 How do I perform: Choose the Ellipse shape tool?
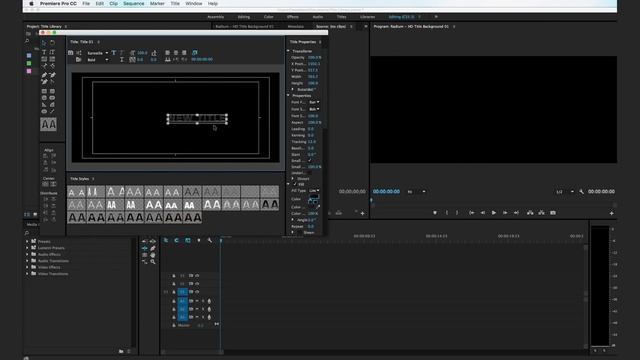[x=44, y=111]
